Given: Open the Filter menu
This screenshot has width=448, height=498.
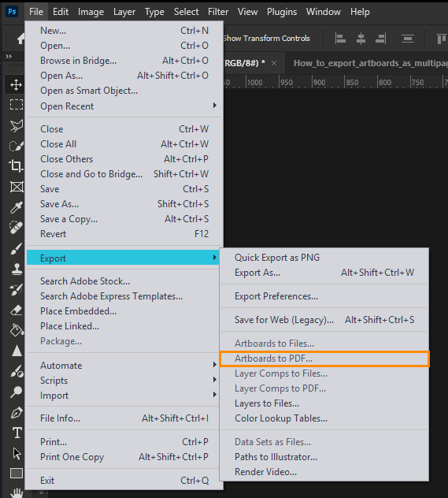Looking at the screenshot, I should click(218, 12).
